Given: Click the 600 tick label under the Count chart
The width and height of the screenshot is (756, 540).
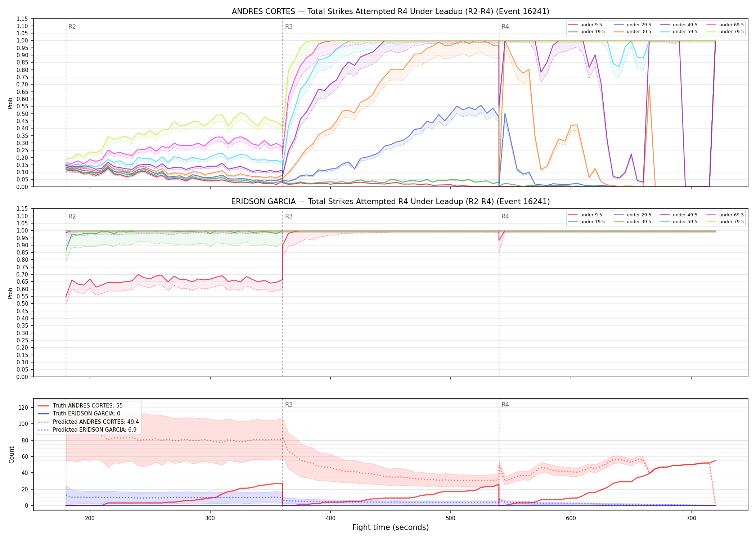Looking at the screenshot, I should tap(571, 518).
